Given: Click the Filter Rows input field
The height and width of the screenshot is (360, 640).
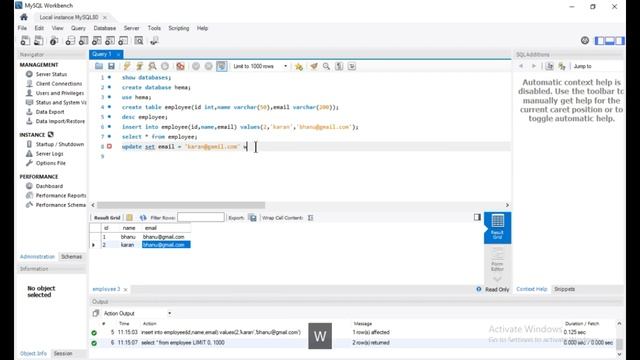Looking at the screenshot, I should [201, 218].
